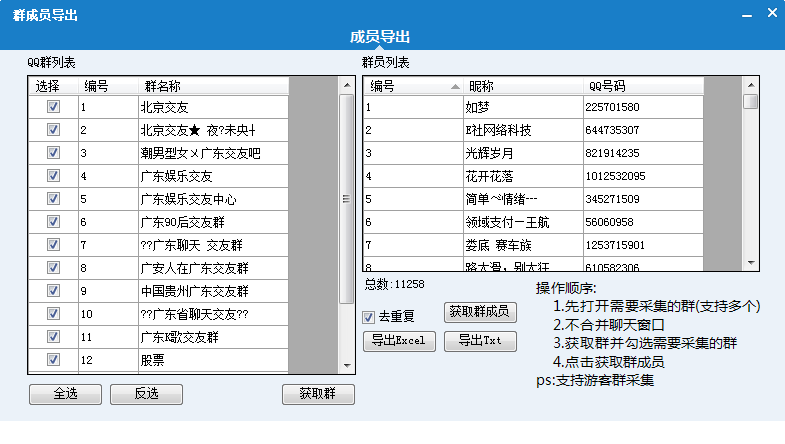Click QQ number 225701580
The image size is (785, 444).
click(x=612, y=107)
